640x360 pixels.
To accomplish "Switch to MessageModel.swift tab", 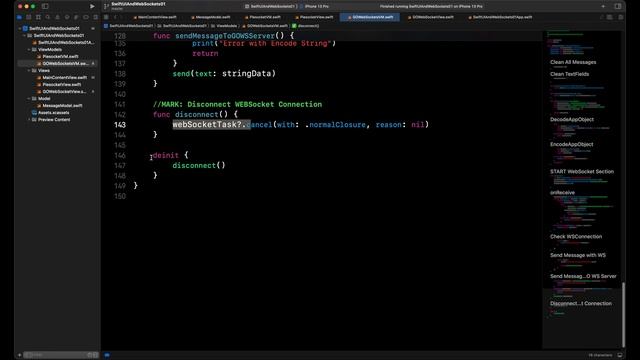I will [211, 17].
